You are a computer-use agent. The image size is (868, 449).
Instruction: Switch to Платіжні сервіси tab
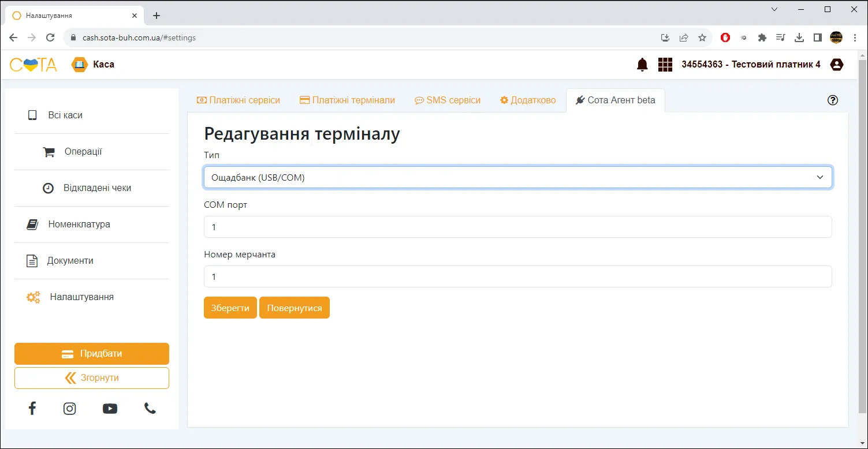pos(239,100)
